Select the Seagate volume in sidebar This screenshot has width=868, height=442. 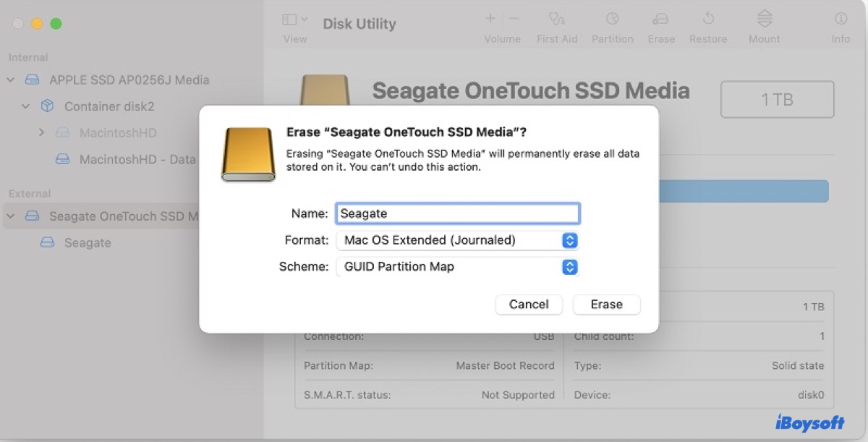click(x=87, y=243)
